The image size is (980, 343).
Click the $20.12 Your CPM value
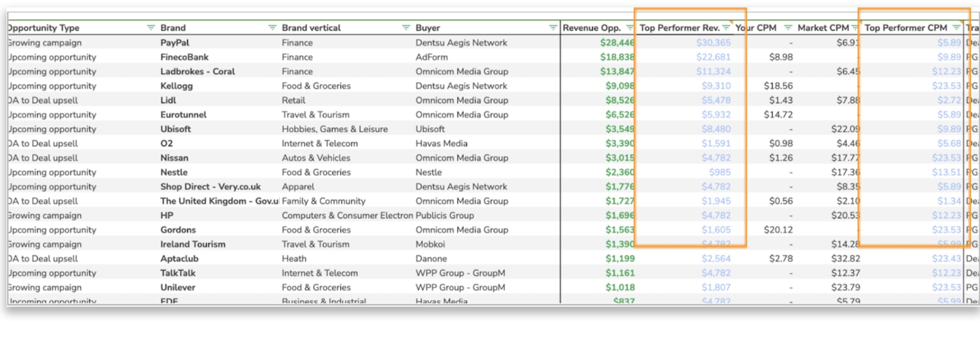tap(778, 230)
